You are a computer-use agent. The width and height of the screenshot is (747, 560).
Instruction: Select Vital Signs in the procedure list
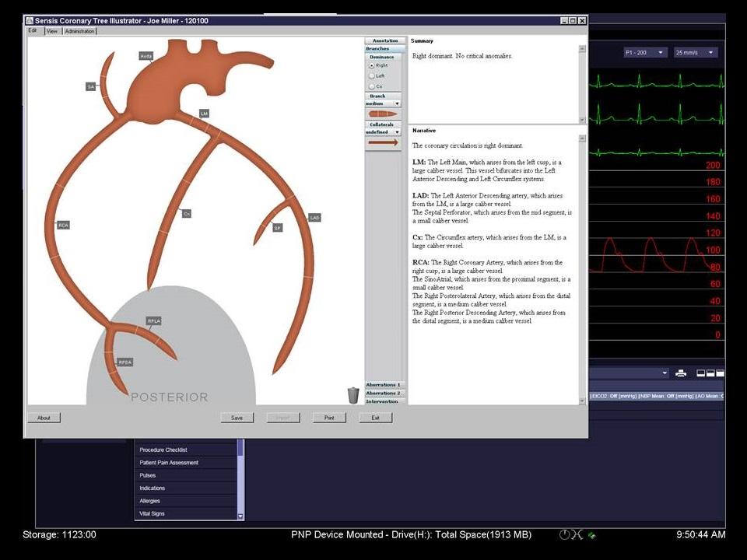point(186,513)
